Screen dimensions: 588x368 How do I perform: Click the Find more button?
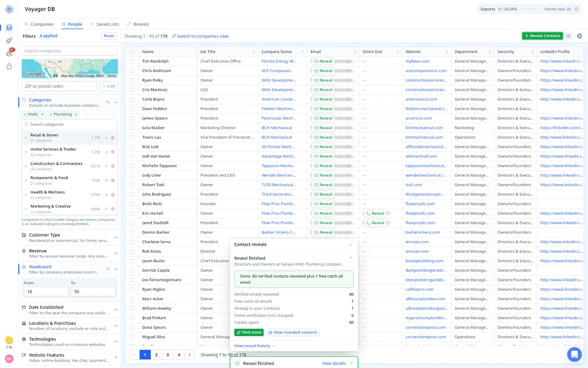coord(249,333)
